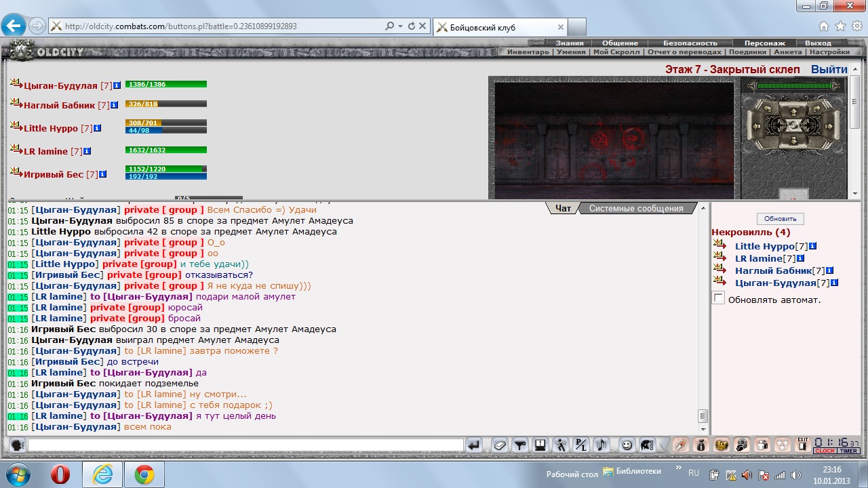Open info icon of Цыган-Будулая in room list
The image size is (868, 488).
pos(834,283)
